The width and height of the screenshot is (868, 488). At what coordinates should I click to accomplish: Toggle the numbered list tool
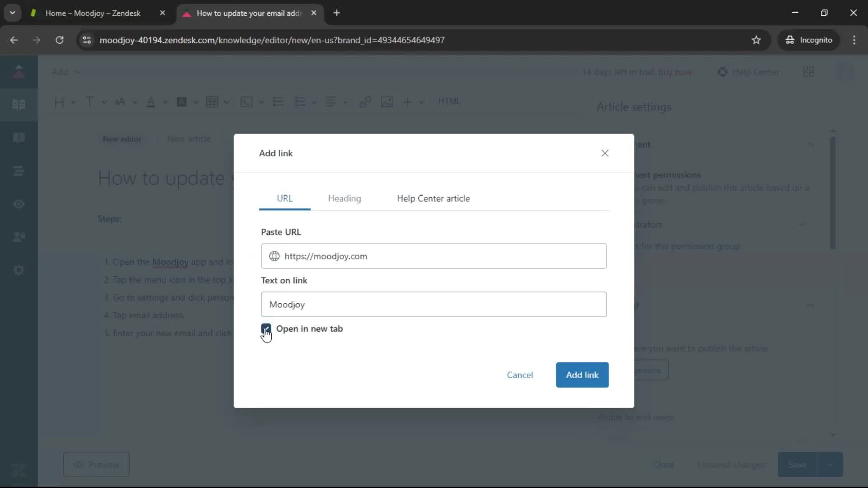[300, 102]
